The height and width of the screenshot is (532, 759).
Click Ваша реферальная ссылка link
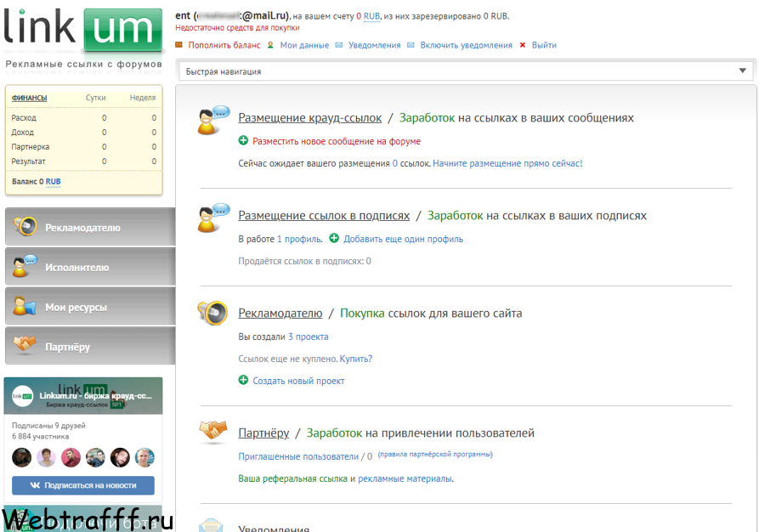[x=293, y=478]
